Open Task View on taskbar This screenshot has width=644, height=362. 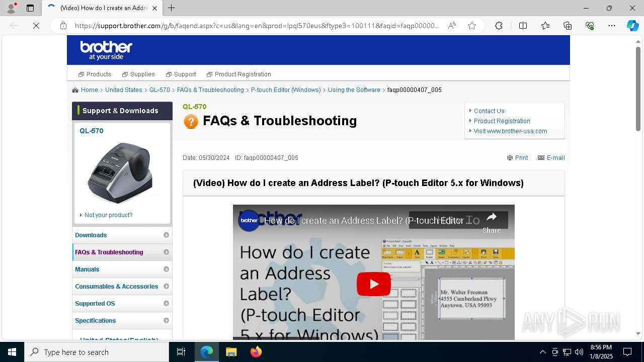click(x=181, y=352)
